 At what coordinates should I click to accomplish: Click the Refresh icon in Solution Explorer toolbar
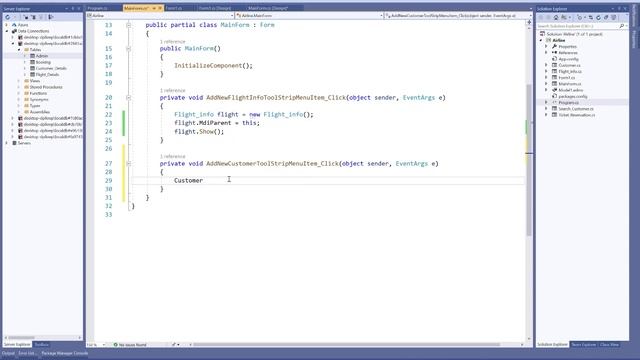[598, 18]
